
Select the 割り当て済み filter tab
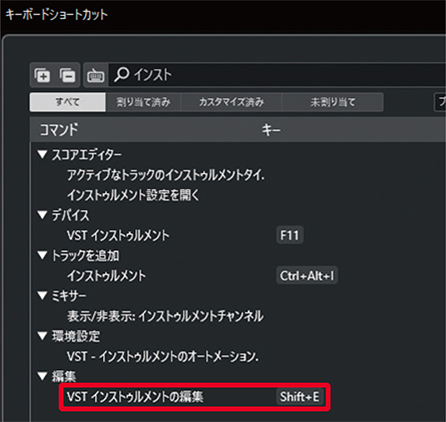[x=143, y=102]
